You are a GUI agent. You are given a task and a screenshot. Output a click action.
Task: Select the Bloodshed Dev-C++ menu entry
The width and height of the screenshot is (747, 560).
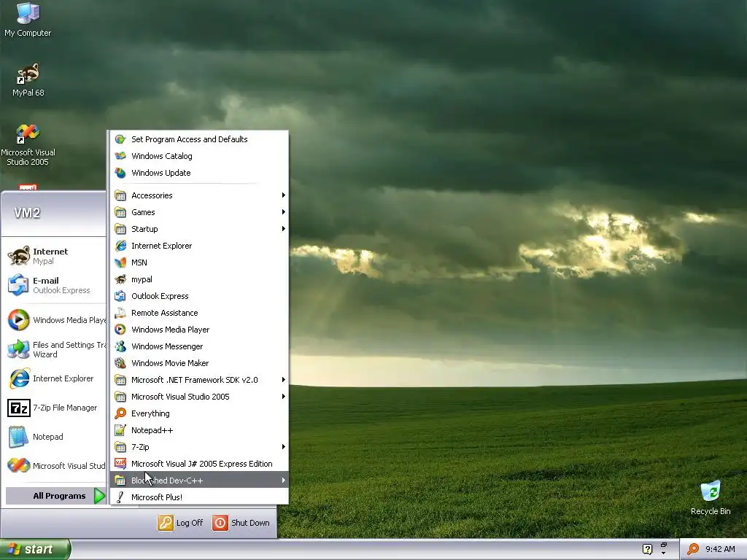tap(200, 480)
